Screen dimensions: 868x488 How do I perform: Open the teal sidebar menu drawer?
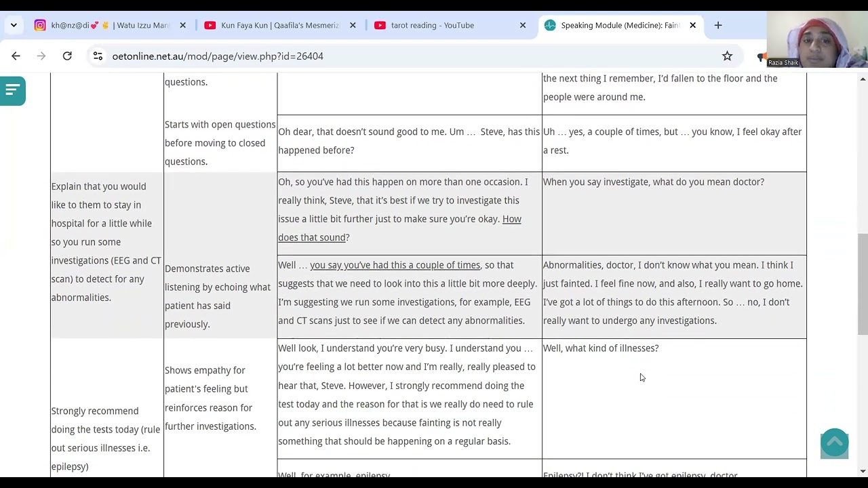[12, 90]
